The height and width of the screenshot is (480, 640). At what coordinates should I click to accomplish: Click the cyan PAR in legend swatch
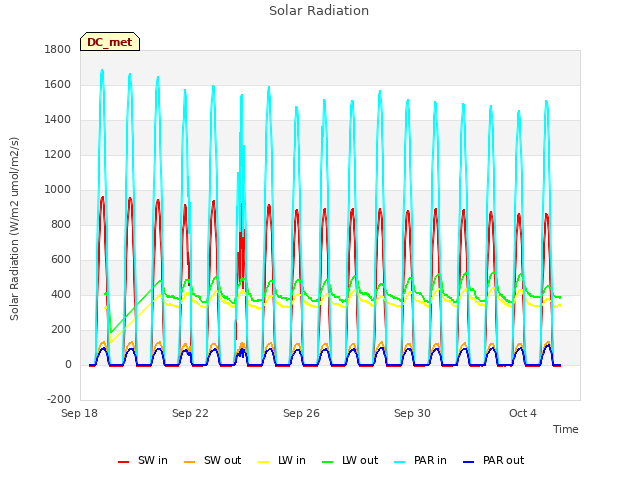click(x=400, y=462)
